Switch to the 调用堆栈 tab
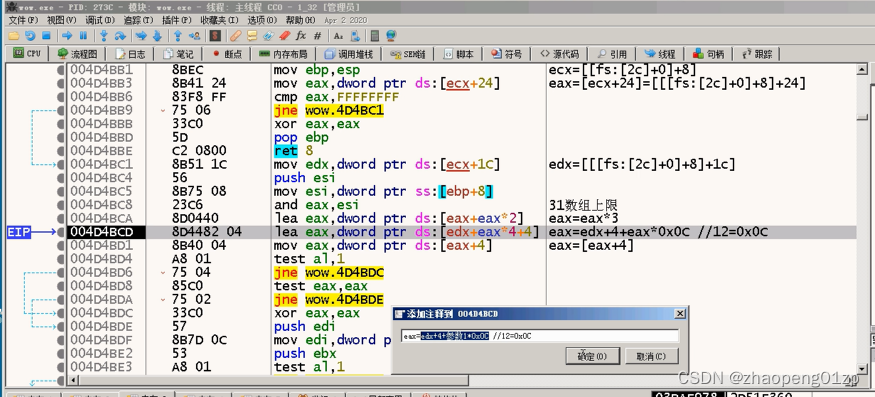 tap(349, 54)
